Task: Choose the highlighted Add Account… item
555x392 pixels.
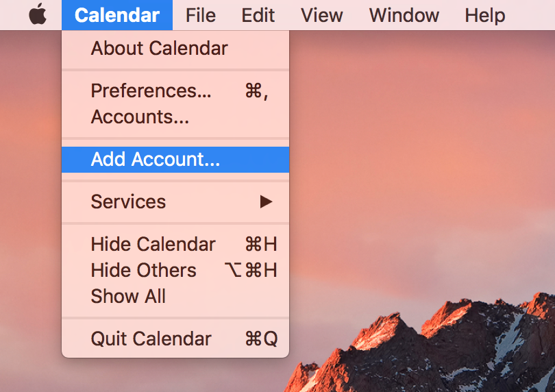Action: 175,160
